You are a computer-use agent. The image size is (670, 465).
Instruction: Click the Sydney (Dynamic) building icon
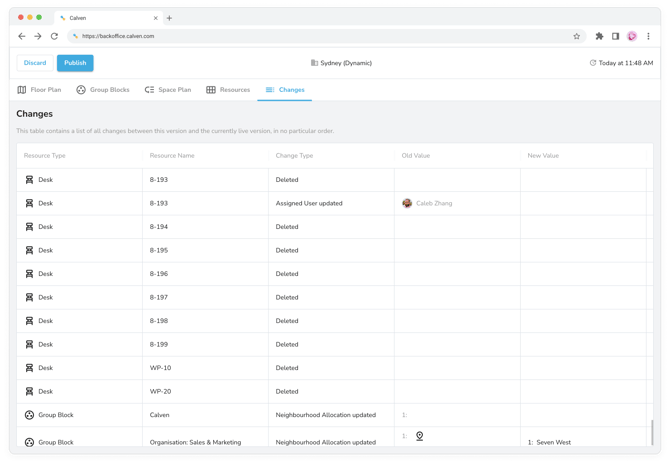click(314, 63)
